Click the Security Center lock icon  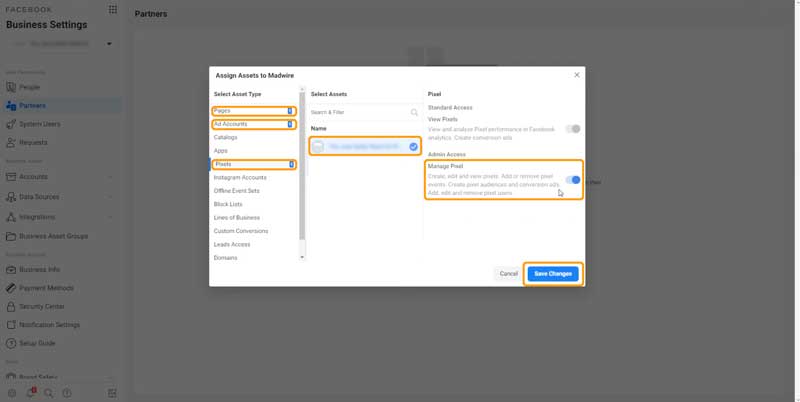pos(11,307)
